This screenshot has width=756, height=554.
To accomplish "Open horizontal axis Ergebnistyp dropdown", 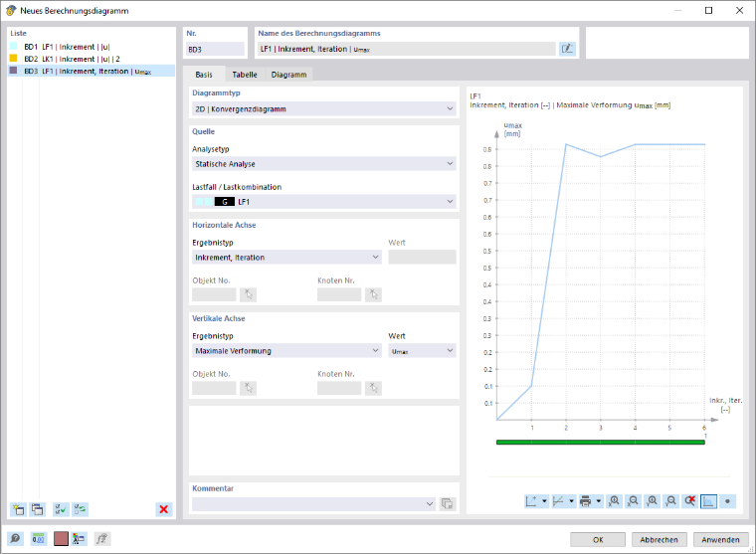I will (286, 257).
